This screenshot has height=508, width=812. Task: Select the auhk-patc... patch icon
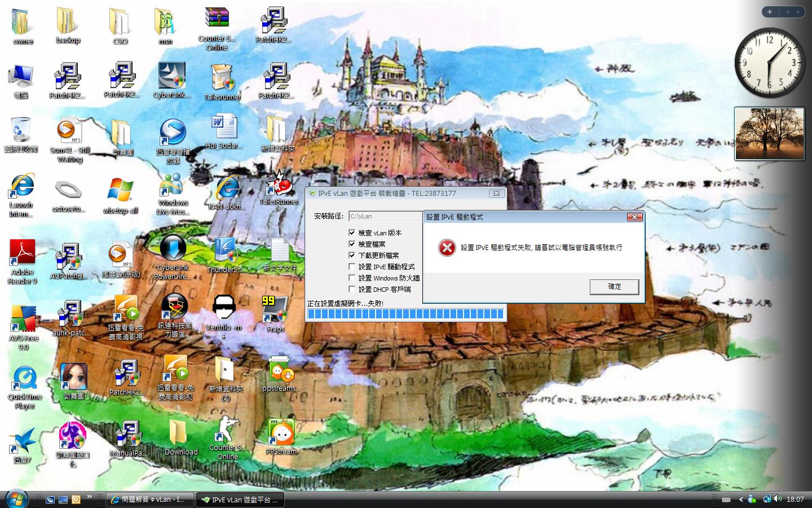(x=70, y=318)
